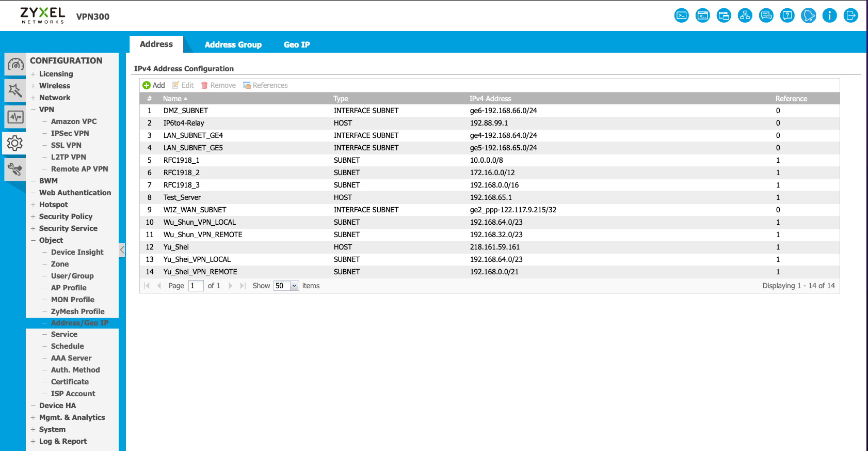Sort by the Type column header
Image resolution: width=868 pixels, height=451 pixels.
pos(341,99)
